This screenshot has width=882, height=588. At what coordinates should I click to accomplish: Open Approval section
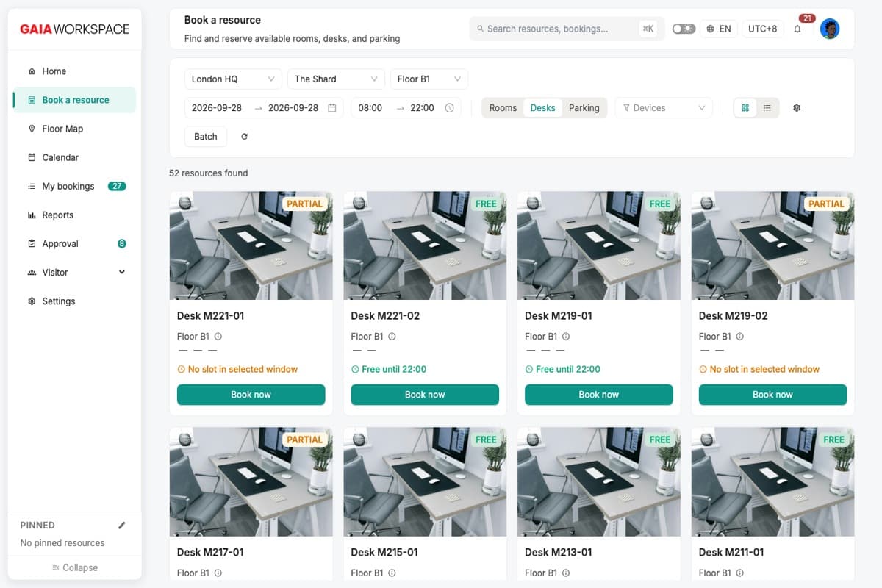[x=74, y=243]
